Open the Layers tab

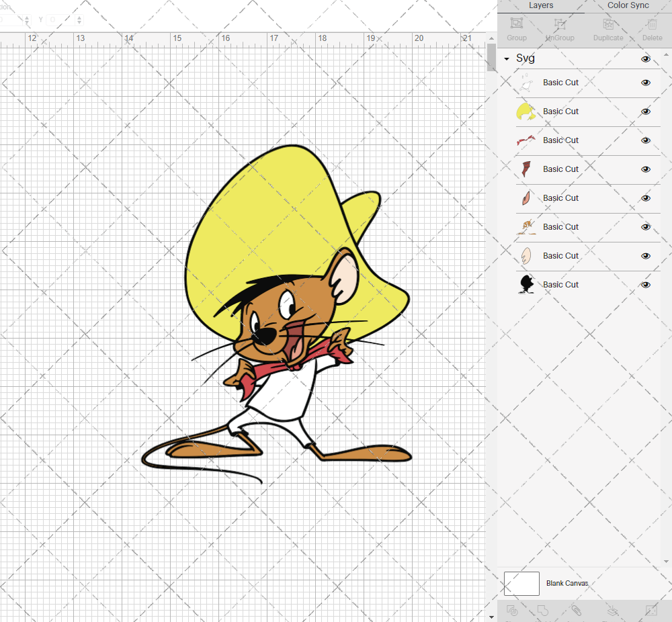541,5
